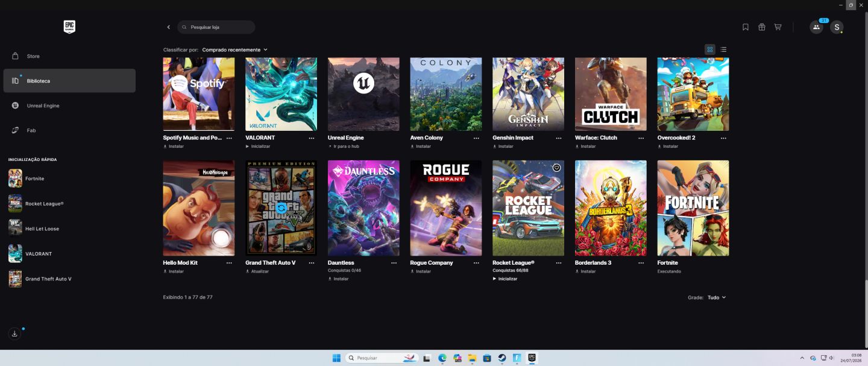Open Overcooked! 2 three-dot options
Viewport: 868px width, 366px height.
tap(723, 138)
